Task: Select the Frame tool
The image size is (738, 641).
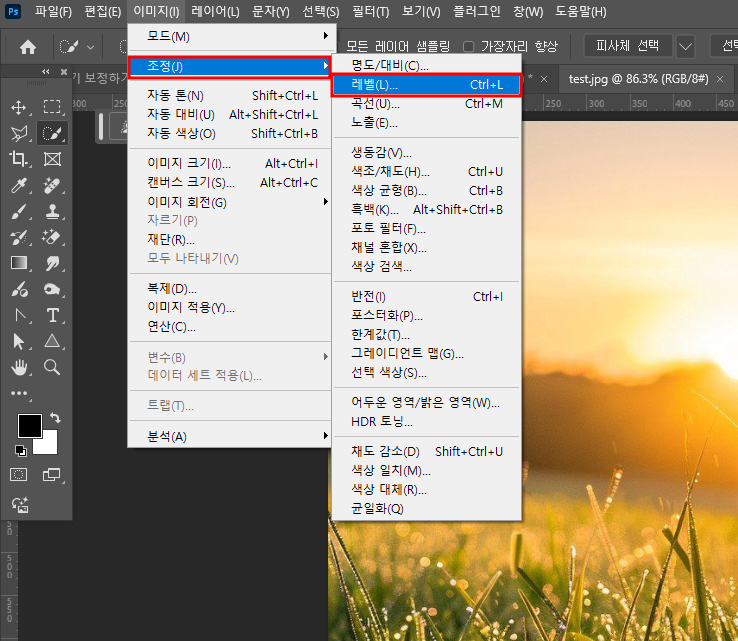Action: [x=52, y=159]
